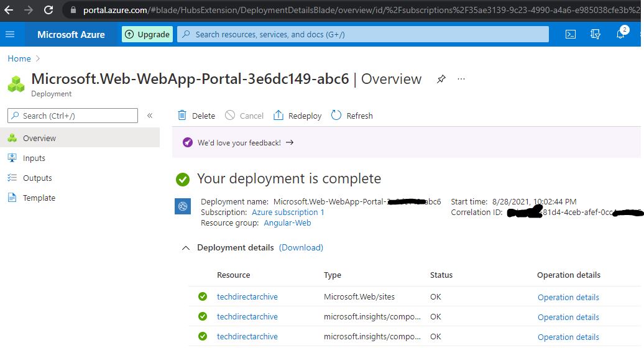Open Azure subscription 1 link
The height and width of the screenshot is (348, 644).
[288, 212]
